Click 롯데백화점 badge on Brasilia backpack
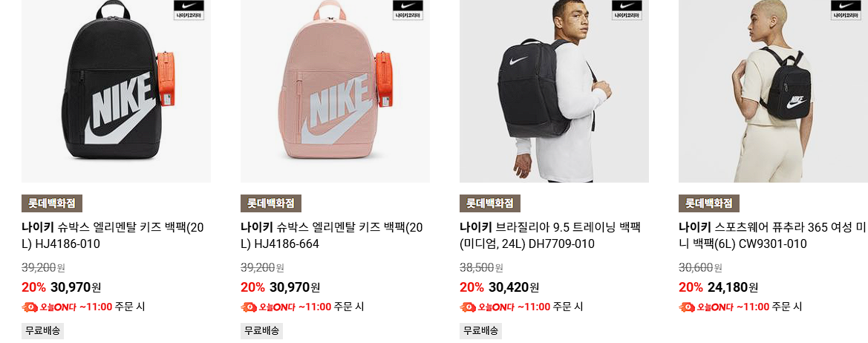This screenshot has height=343, width=868. click(x=490, y=203)
